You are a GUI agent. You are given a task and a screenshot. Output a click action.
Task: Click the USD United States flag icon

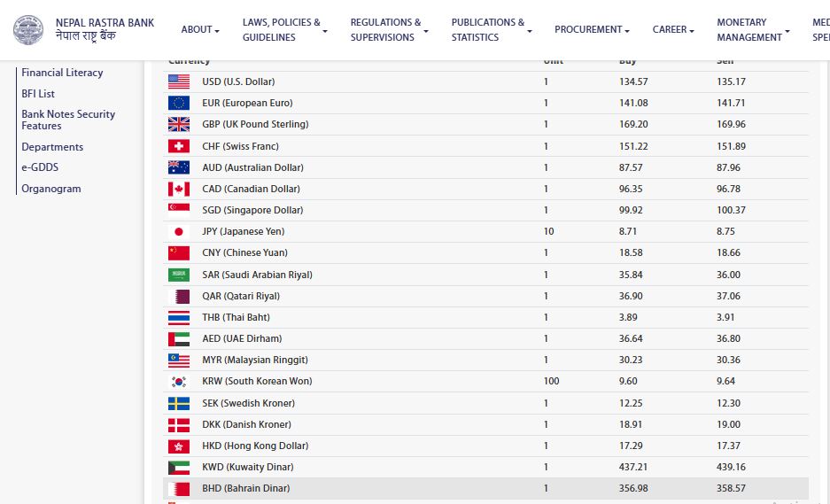click(178, 81)
